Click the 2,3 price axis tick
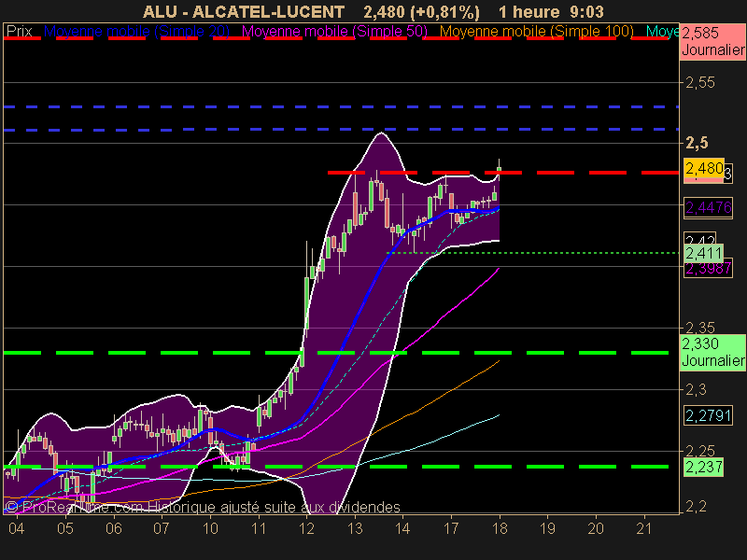The image size is (747, 560). tap(696, 389)
